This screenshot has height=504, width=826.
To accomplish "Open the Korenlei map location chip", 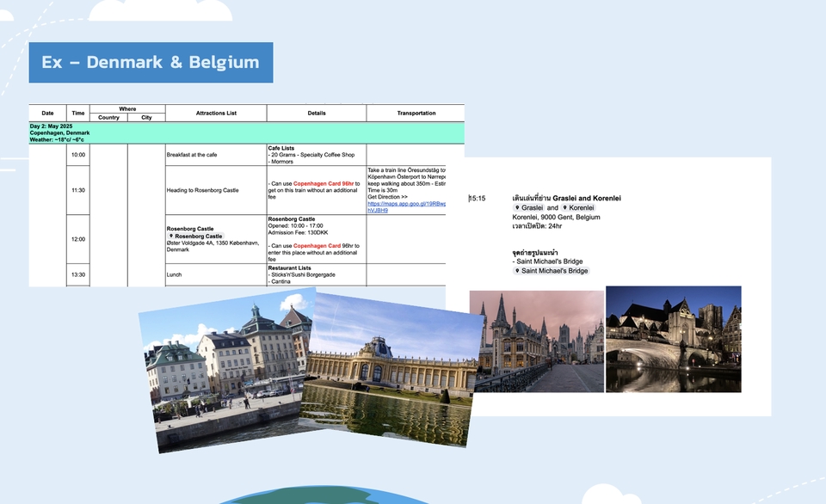I will (x=578, y=207).
